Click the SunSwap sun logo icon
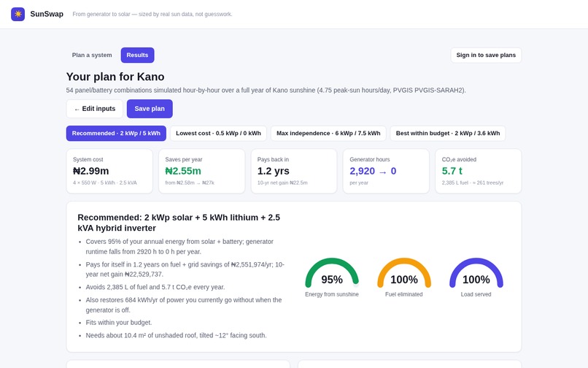 click(x=18, y=15)
